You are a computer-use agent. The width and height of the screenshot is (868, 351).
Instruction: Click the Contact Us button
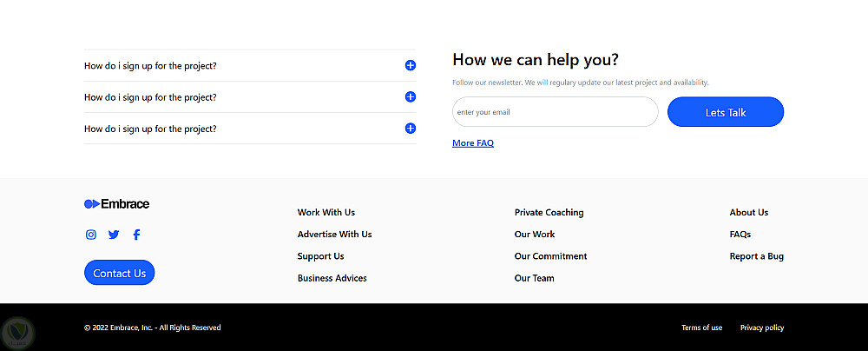pos(119,273)
